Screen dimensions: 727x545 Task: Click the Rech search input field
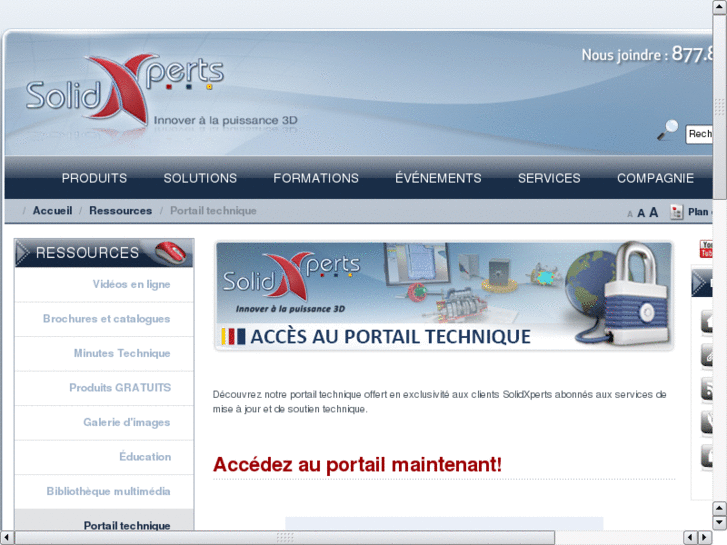click(x=699, y=134)
